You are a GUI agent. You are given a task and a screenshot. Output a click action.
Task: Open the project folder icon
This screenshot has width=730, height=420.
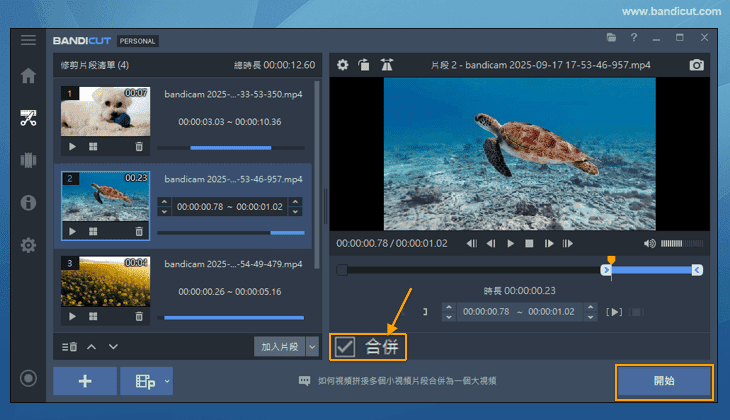(x=611, y=38)
